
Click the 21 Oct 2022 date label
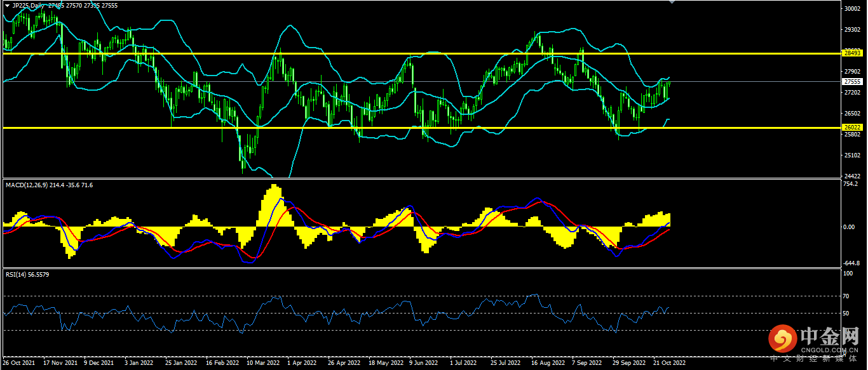point(670,363)
